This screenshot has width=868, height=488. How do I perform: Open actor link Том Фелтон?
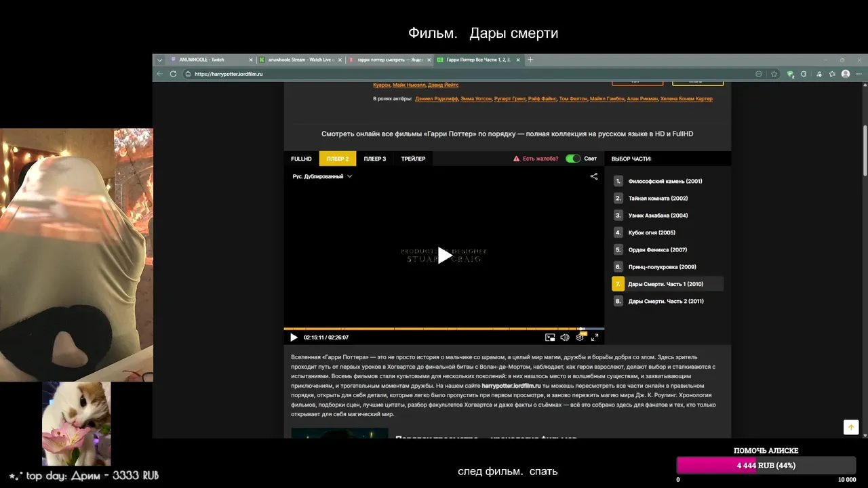573,99
